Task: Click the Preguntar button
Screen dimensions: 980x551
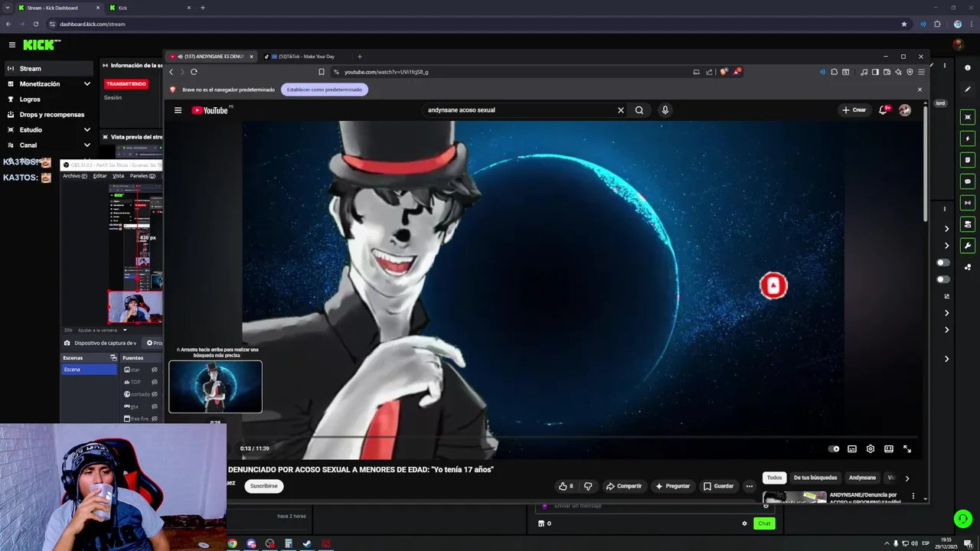Action: (671, 486)
